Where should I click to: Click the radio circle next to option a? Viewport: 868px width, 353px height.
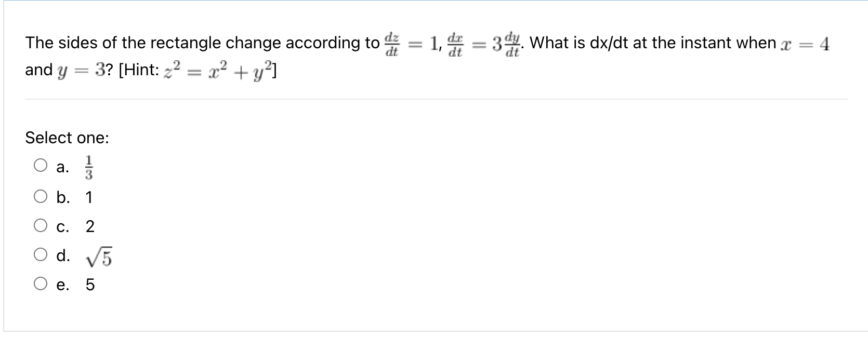click(x=42, y=166)
